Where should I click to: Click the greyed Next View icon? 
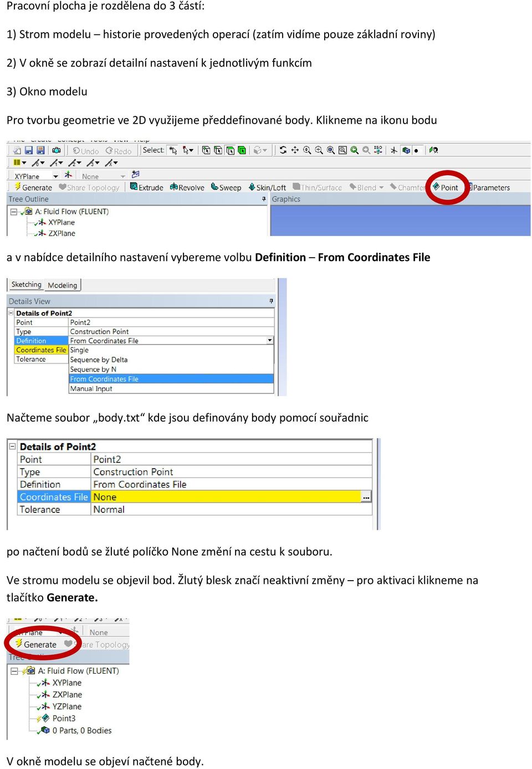tap(366, 150)
